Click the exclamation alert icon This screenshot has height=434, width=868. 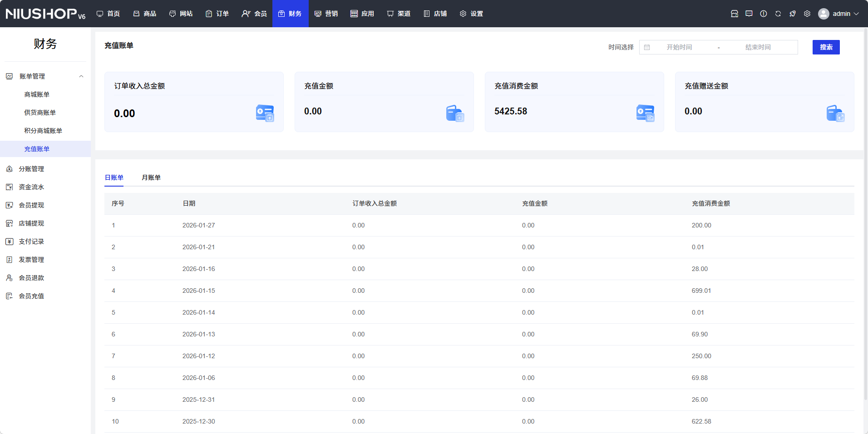763,14
